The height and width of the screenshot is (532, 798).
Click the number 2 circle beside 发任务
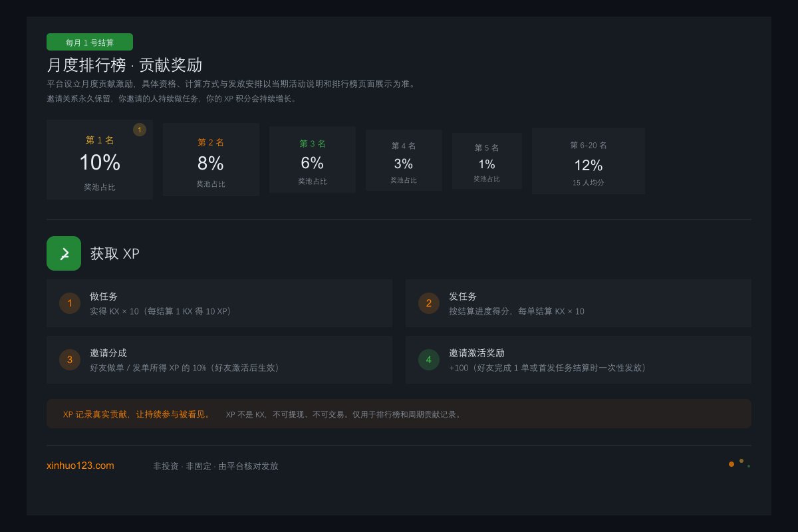pos(429,303)
